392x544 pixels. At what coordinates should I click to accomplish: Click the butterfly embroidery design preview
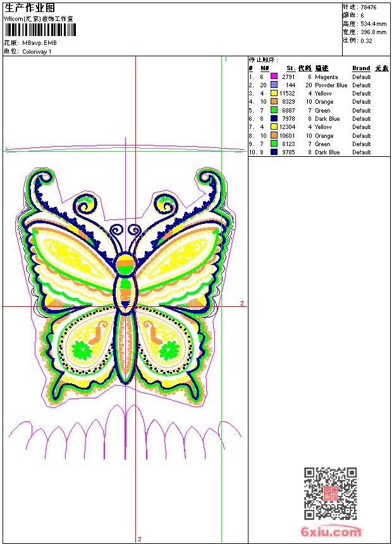coord(126,287)
